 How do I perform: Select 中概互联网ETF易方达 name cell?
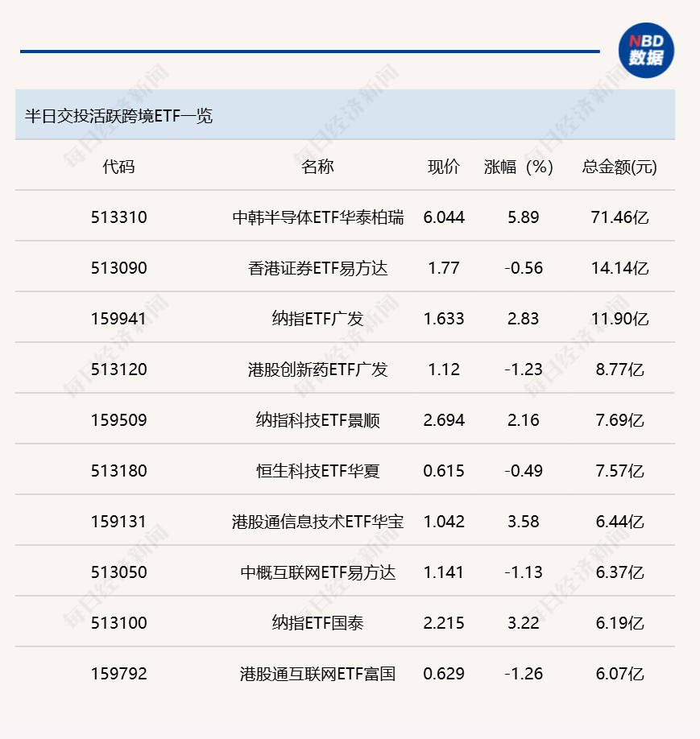point(318,572)
